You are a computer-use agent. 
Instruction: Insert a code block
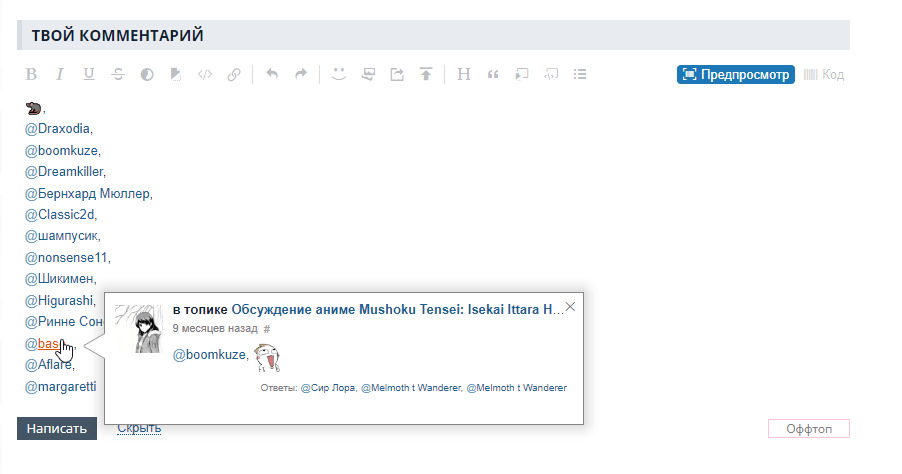click(205, 74)
